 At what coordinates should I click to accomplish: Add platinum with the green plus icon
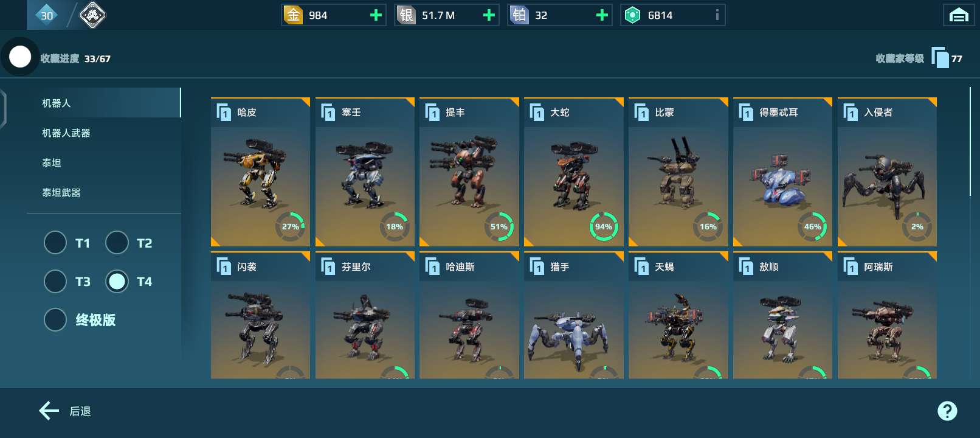[x=602, y=15]
